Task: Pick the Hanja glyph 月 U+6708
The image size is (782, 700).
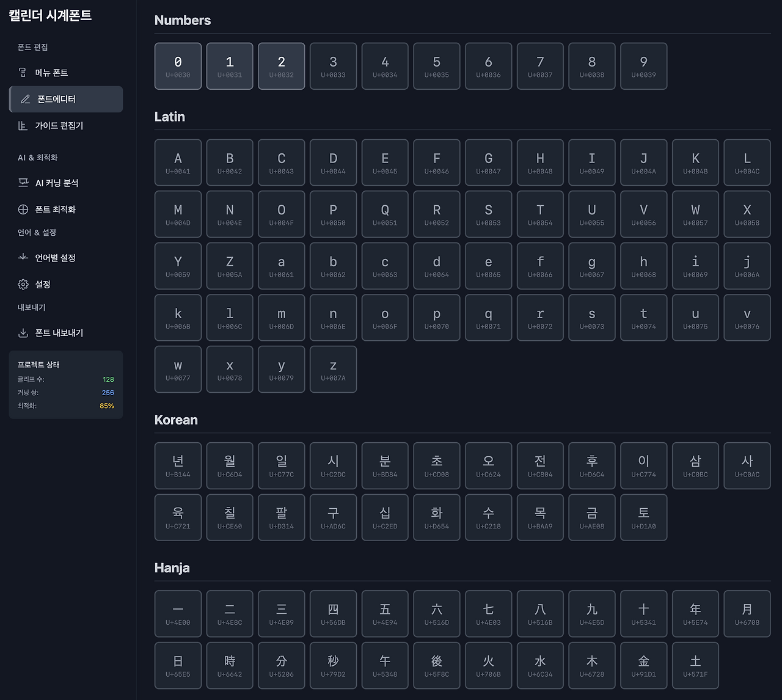Action: coord(747,613)
